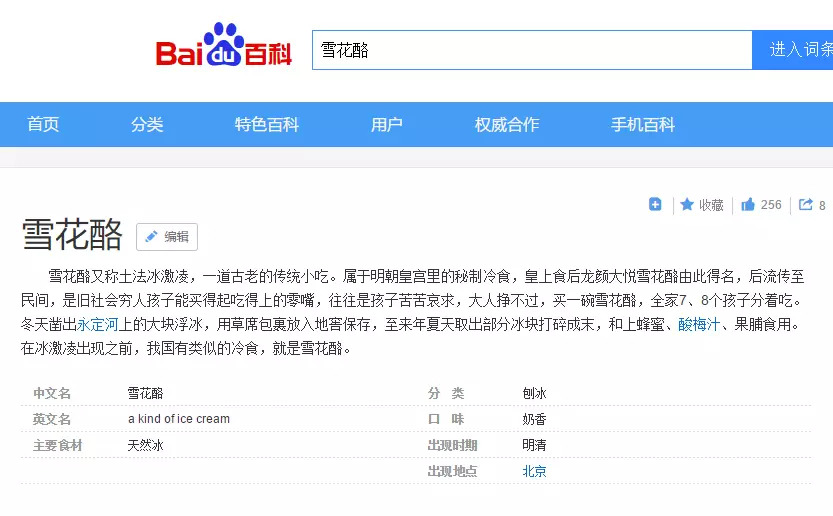
Task: Click the 雪花酪 entry title heading
Action: [x=72, y=235]
